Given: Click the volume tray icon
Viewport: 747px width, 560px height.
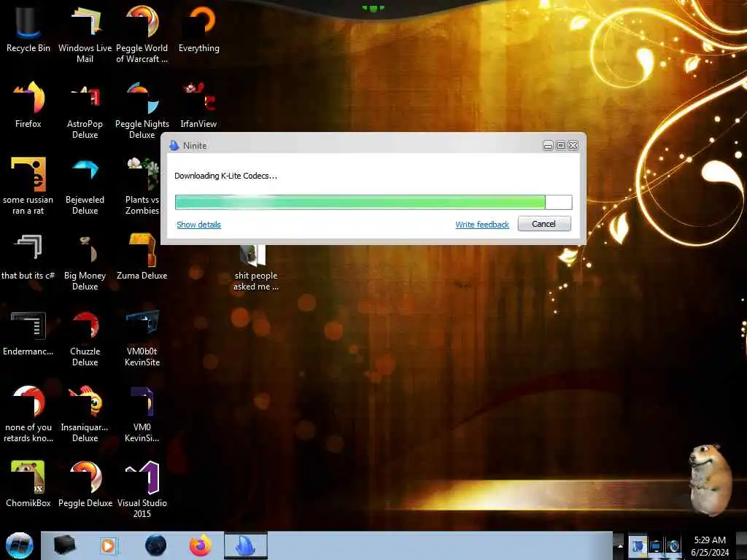Looking at the screenshot, I should [673, 546].
